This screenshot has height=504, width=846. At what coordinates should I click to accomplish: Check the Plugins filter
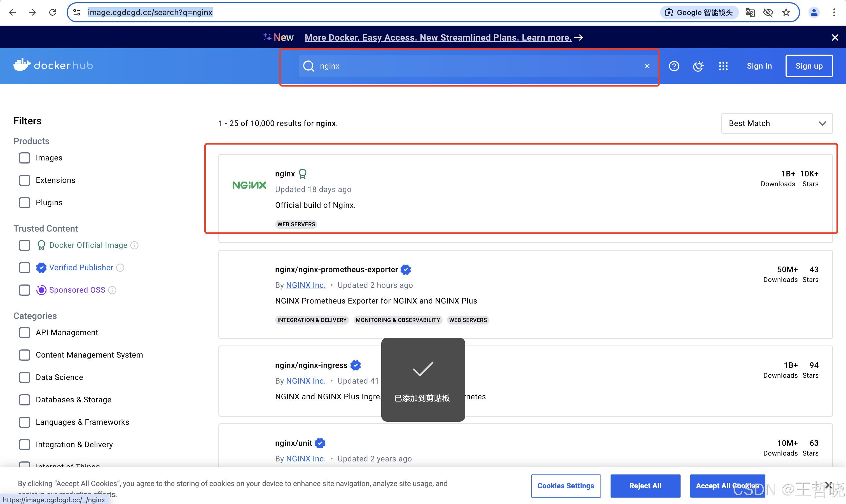24,203
